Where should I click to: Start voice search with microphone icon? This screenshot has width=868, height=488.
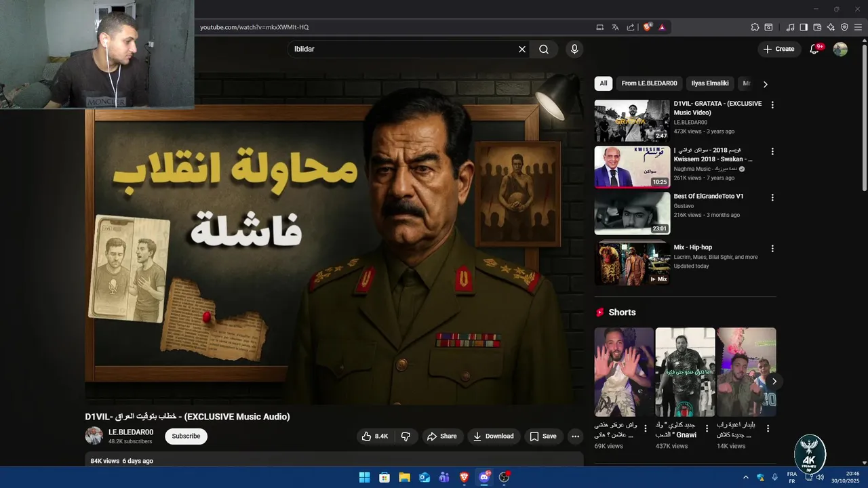click(x=574, y=49)
